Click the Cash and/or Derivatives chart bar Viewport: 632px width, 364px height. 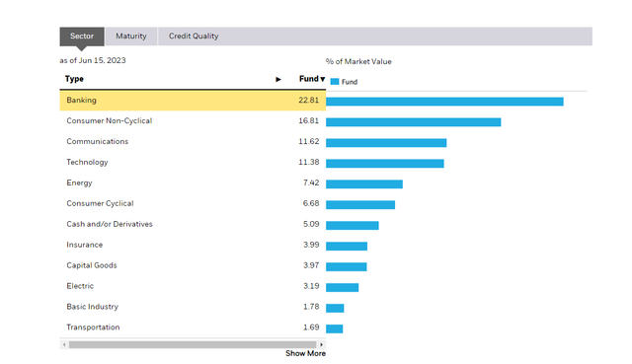(353, 226)
